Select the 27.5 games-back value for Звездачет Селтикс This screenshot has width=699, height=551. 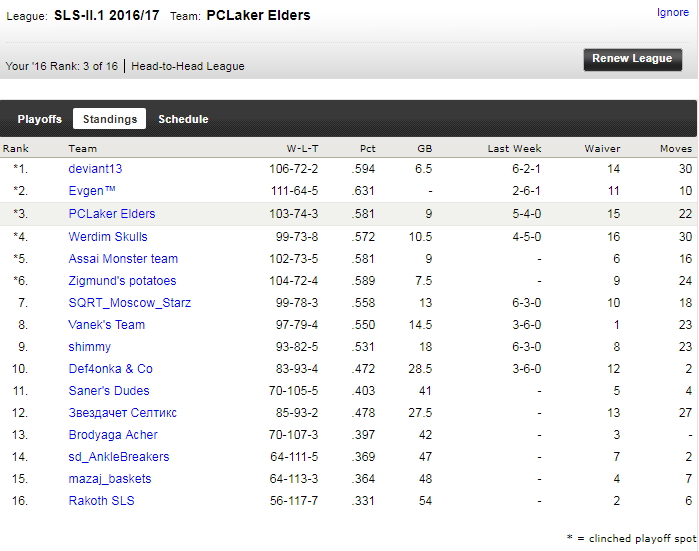420,413
